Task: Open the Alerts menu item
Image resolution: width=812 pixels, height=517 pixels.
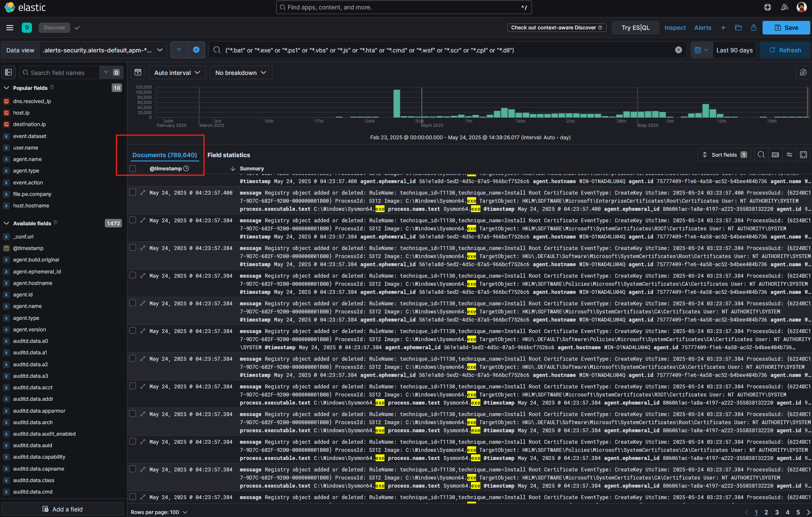Action: click(x=702, y=28)
